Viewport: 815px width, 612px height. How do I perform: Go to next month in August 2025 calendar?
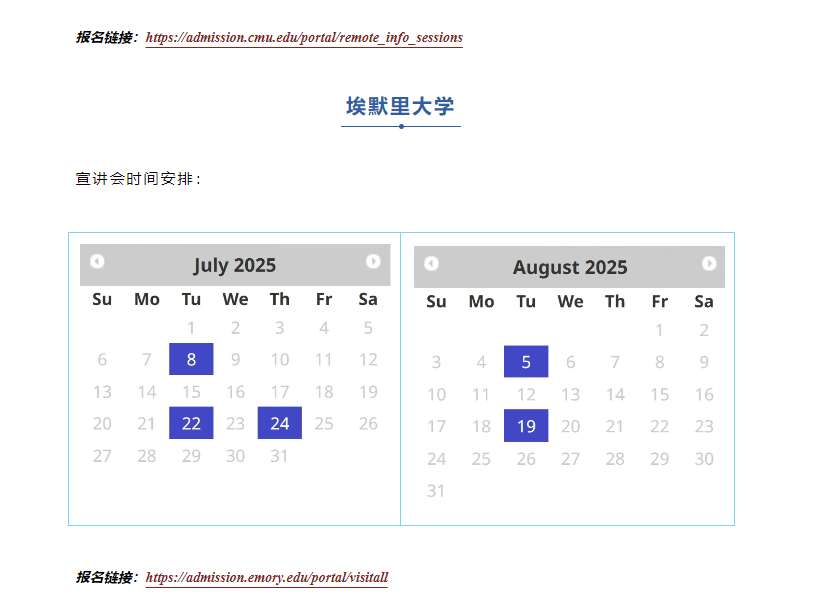click(709, 264)
